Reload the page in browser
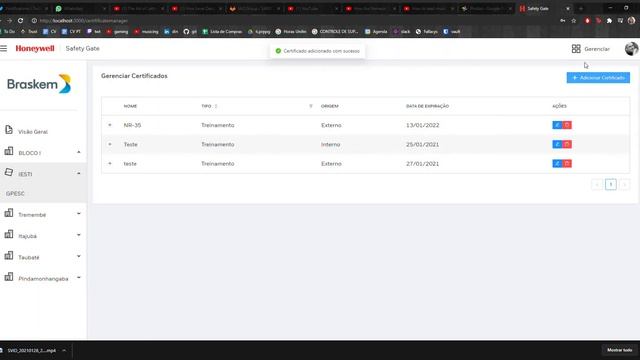 point(20,20)
